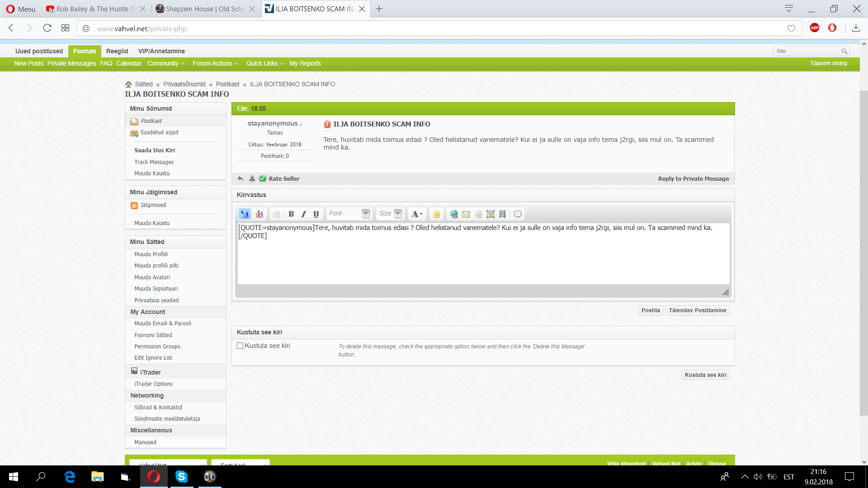Viewport: 868px width, 488px height.
Task: Click the browser address bar
Action: tap(439, 28)
